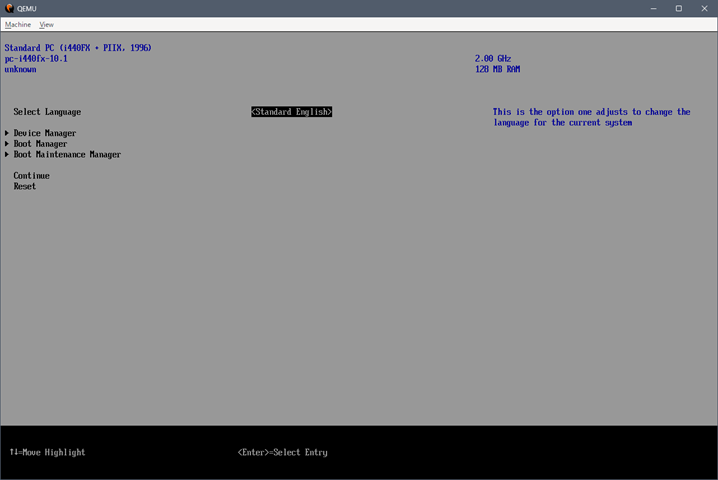This screenshot has height=480, width=718.
Task: Select the Boot Maintenance Manager entry
Action: tap(67, 155)
